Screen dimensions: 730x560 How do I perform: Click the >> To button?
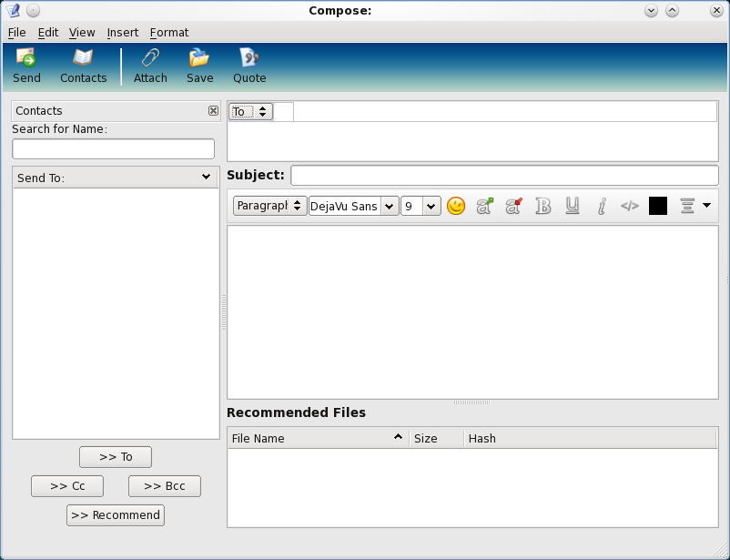[x=116, y=457]
